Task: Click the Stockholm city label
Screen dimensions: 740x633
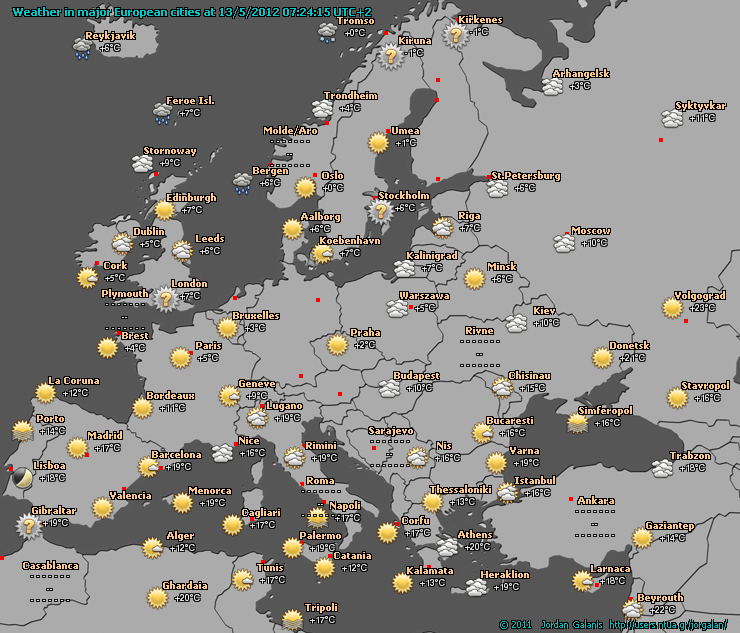Action: (404, 195)
